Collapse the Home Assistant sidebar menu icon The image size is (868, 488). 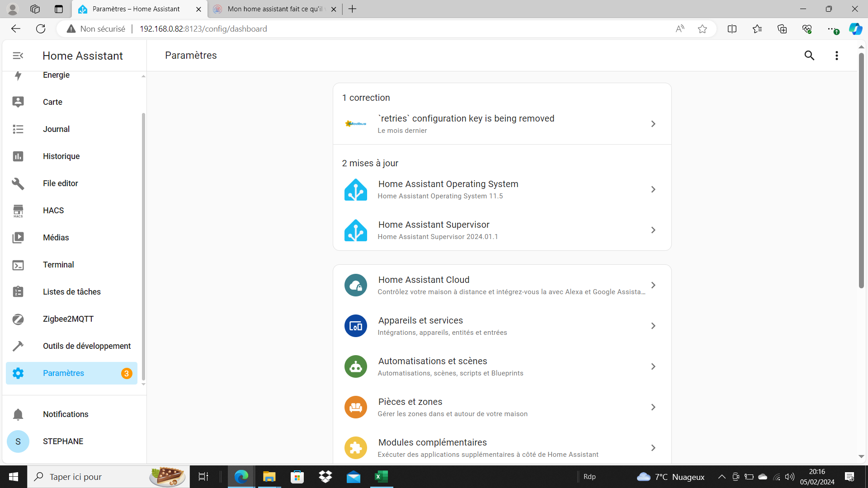18,56
